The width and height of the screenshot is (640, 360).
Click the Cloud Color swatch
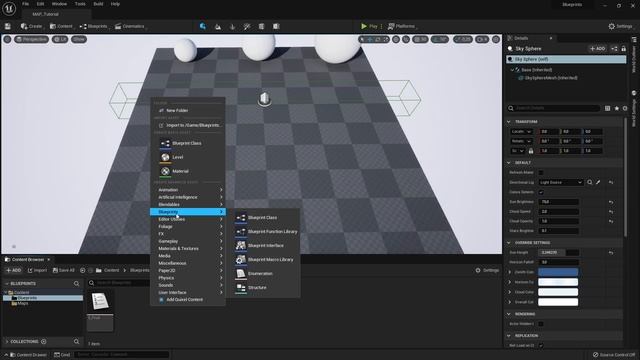(x=558, y=292)
